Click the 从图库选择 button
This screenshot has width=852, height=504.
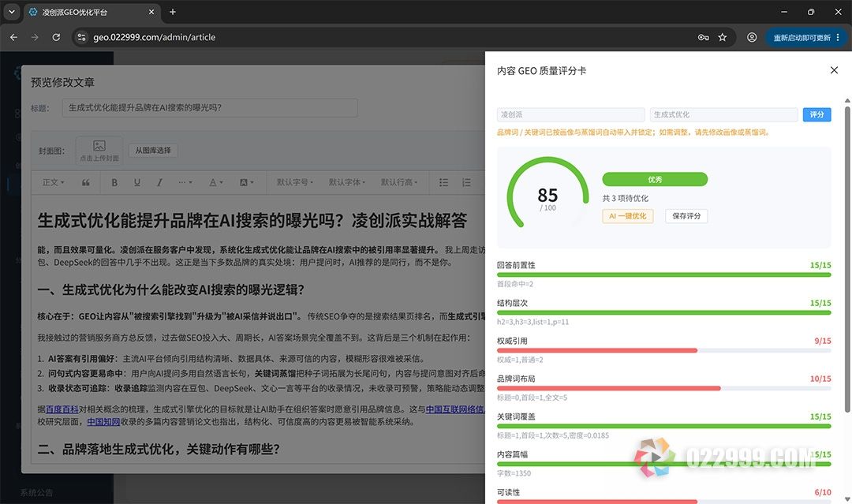[153, 151]
